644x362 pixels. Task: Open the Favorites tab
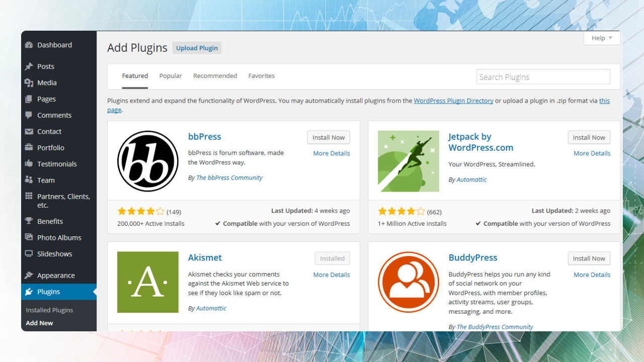pyautogui.click(x=261, y=76)
